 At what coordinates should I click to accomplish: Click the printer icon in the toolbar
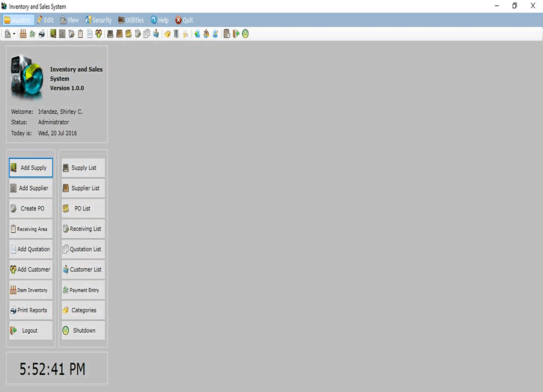tap(42, 34)
